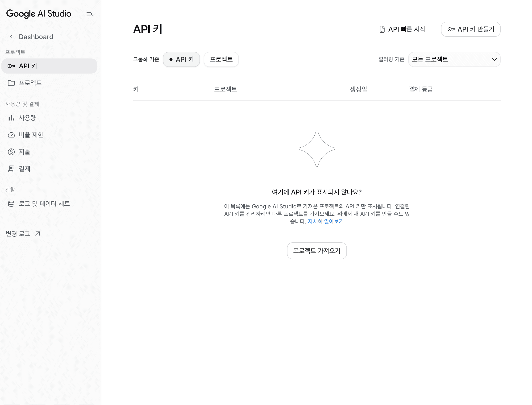Click the database icon for 로그 및 데이터 세트

pyautogui.click(x=11, y=204)
